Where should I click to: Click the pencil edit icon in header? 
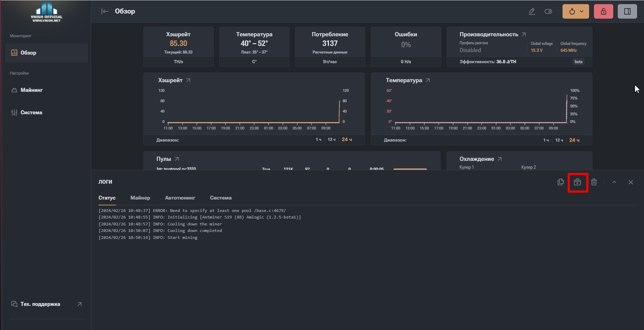tap(532, 11)
